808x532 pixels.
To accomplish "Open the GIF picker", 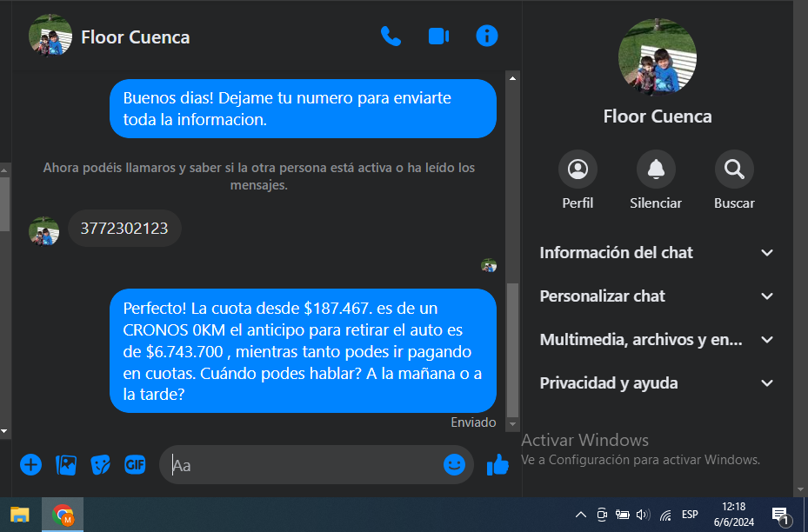I will [x=135, y=465].
